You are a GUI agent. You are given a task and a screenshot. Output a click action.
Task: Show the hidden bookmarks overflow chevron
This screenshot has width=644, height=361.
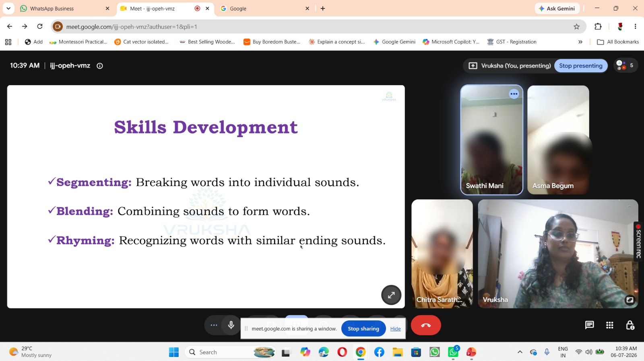(x=580, y=42)
